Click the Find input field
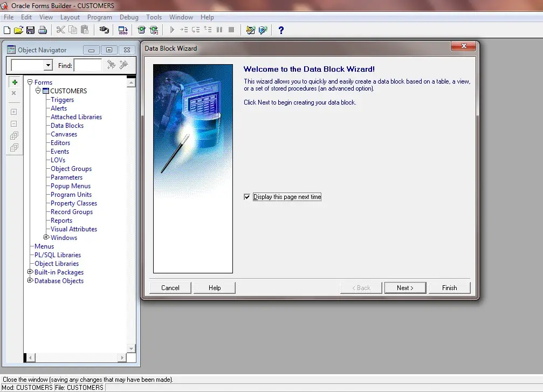543x392 pixels. point(88,65)
